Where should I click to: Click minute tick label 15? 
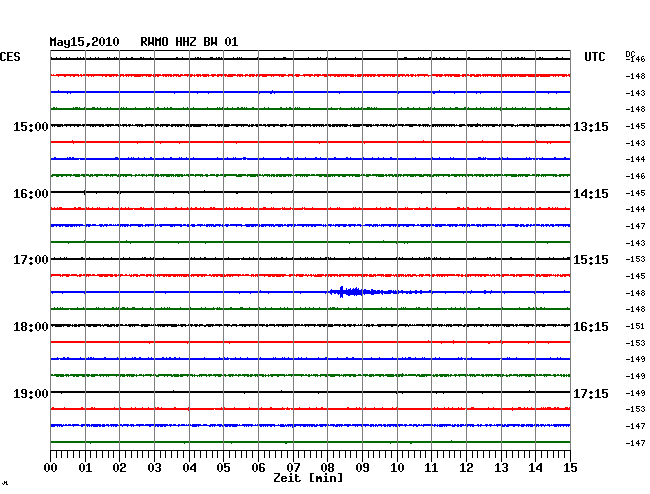point(570,468)
